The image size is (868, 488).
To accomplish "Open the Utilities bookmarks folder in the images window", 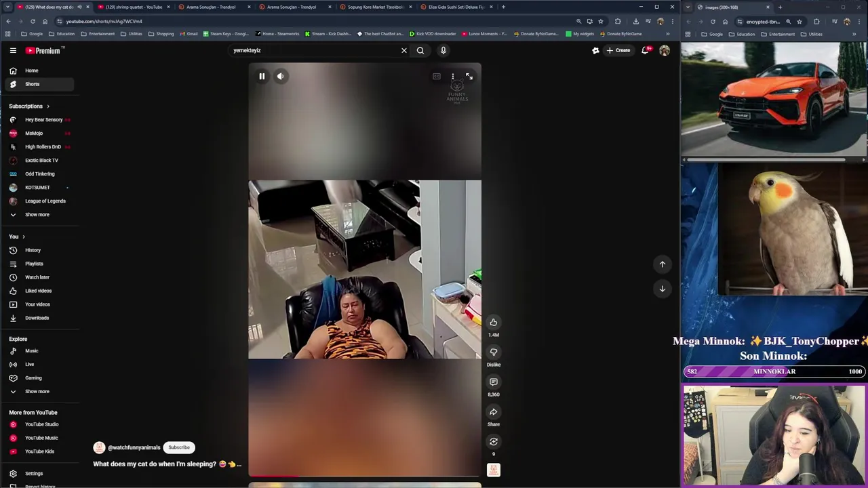I will (x=812, y=34).
